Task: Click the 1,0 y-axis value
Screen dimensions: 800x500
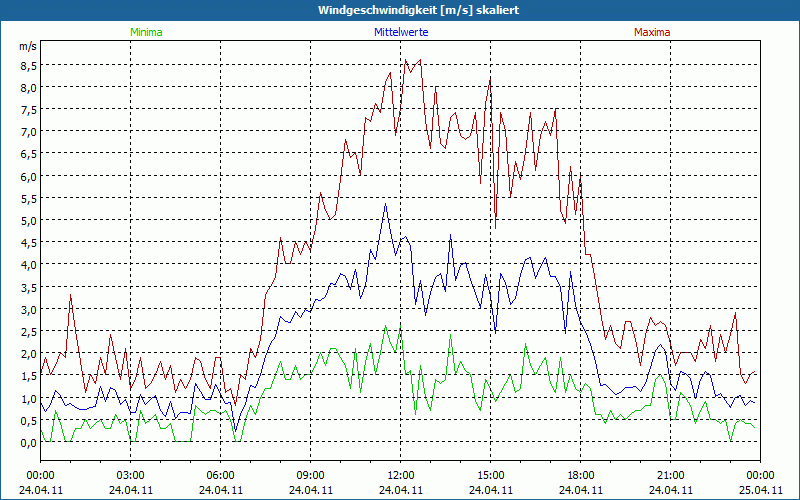Action: click(29, 398)
